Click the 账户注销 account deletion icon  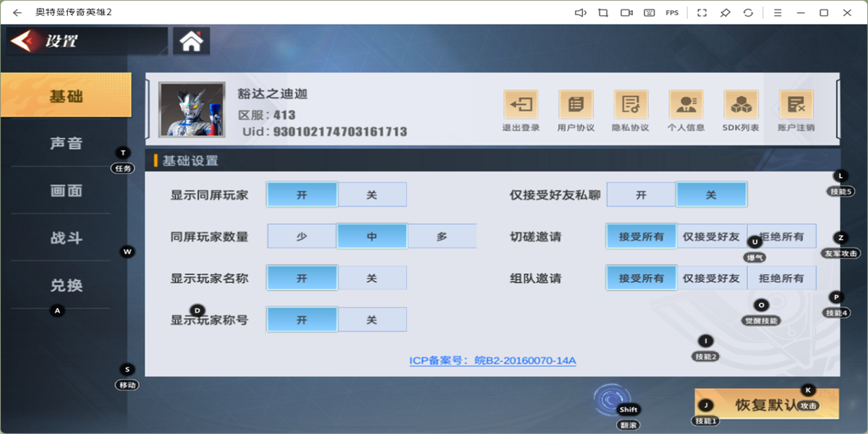[796, 106]
